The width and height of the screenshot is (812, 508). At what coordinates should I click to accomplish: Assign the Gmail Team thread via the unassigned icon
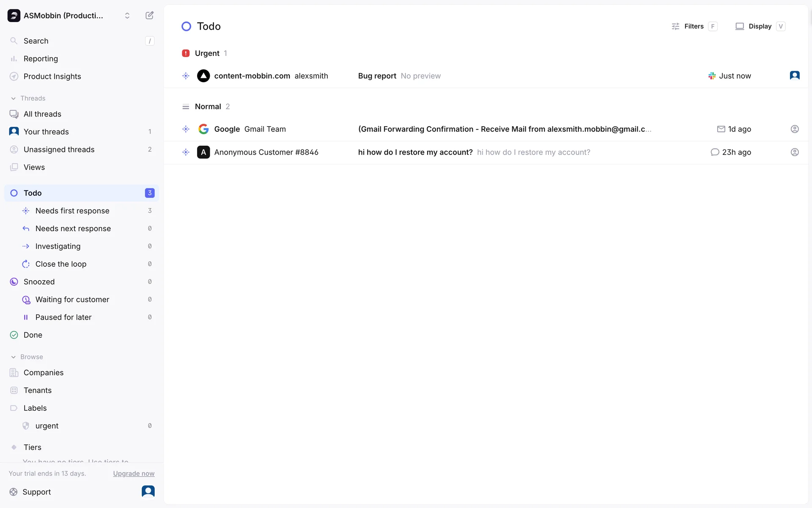click(x=794, y=129)
